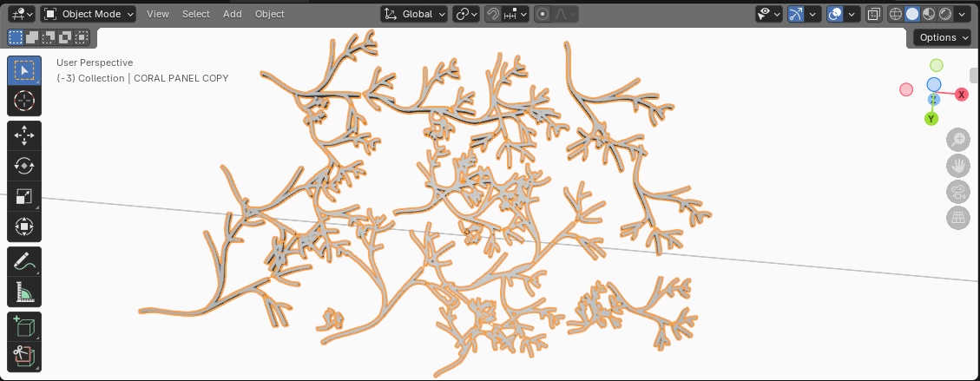Viewport: 980px width, 381px height.
Task: Select the Measure tool
Action: (x=24, y=292)
